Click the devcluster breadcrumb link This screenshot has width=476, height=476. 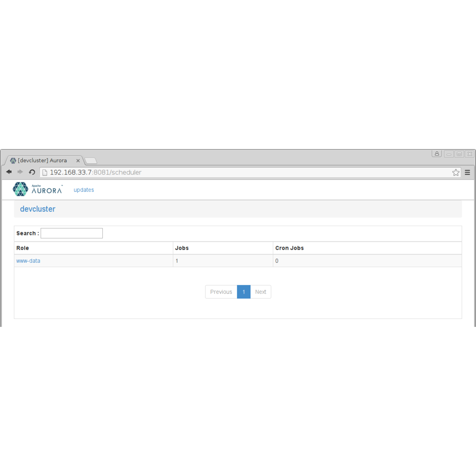pos(38,209)
